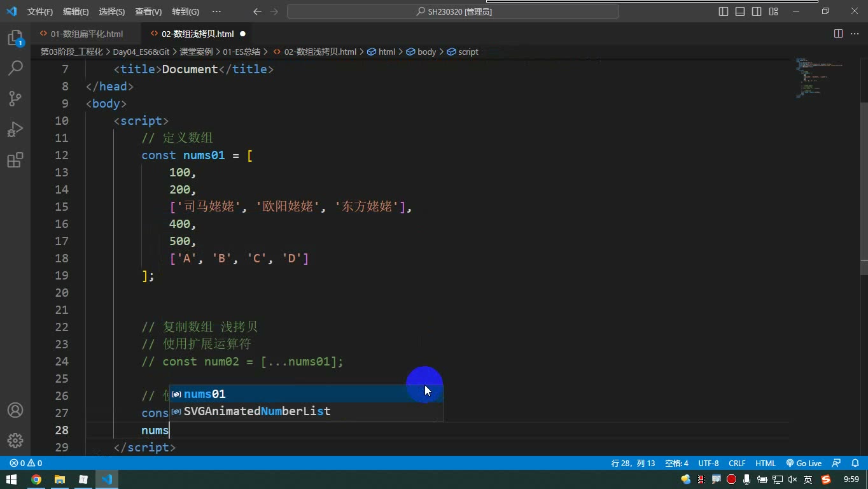Open the Search view in activity bar
This screenshot has width=868, height=489.
tap(15, 67)
